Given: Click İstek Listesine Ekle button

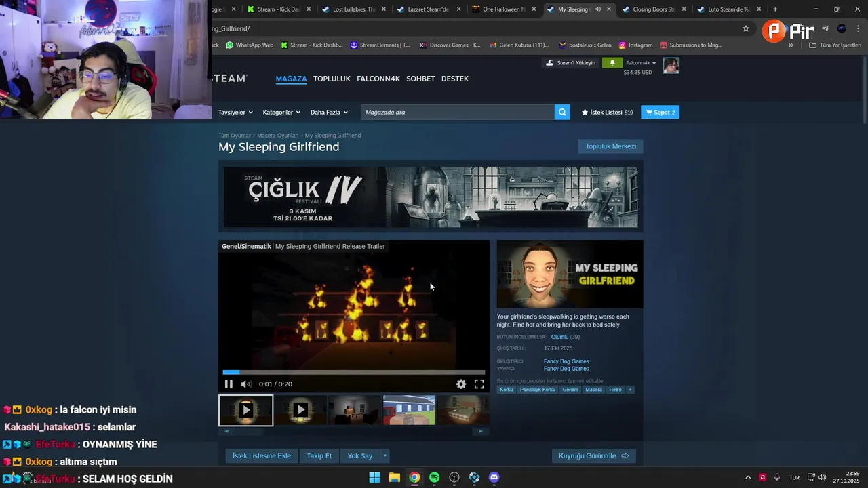Looking at the screenshot, I should 262,456.
